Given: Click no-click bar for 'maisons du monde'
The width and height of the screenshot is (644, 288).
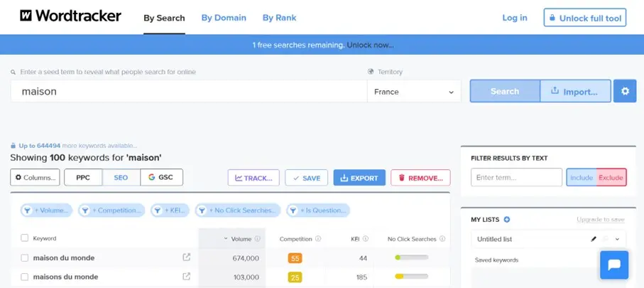Looking at the screenshot, I should [412, 277].
